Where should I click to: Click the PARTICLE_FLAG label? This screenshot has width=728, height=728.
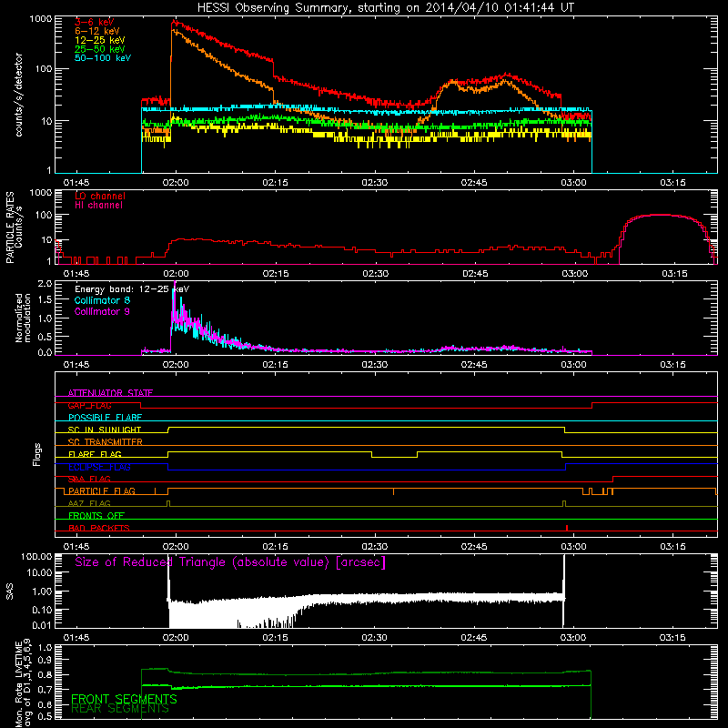[102, 491]
